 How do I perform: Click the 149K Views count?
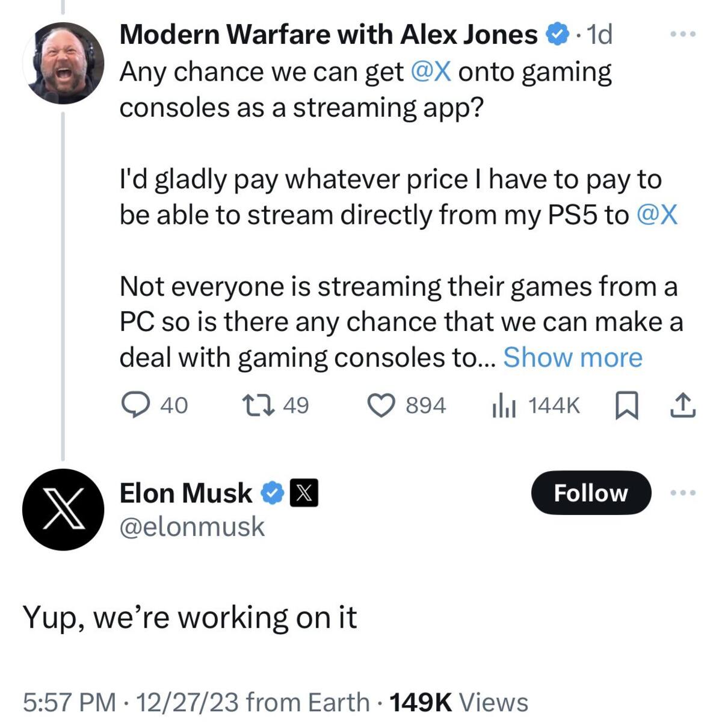click(x=460, y=702)
